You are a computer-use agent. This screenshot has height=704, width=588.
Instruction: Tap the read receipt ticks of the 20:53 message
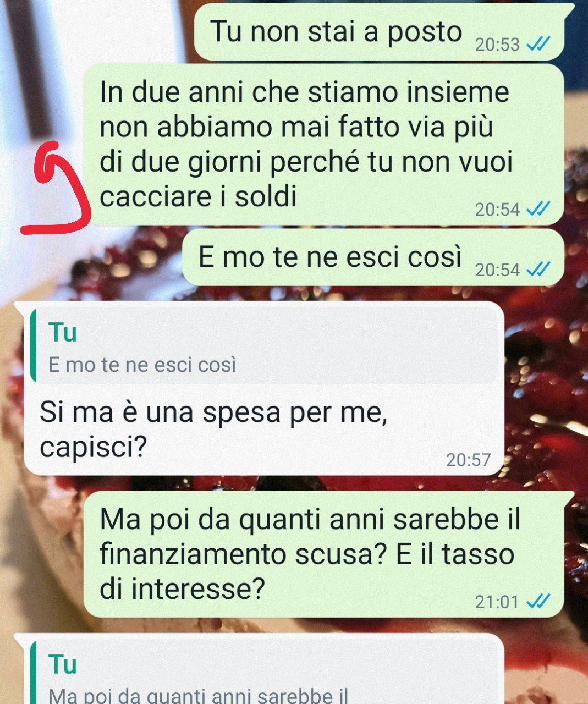click(539, 45)
